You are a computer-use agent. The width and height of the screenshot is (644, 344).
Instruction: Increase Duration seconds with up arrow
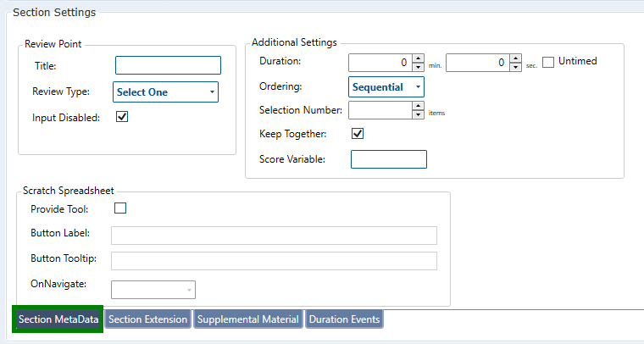[516, 58]
